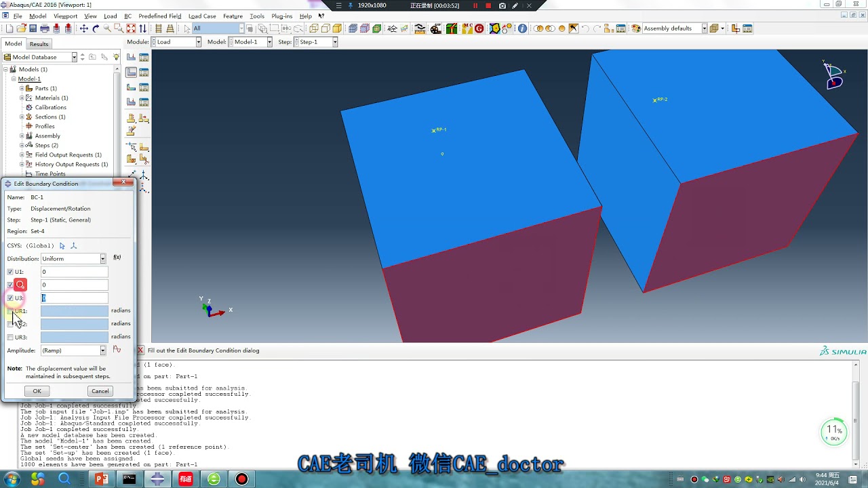The image size is (868, 488).
Task: Expand the Steps (2) tree node
Action: coord(22,145)
